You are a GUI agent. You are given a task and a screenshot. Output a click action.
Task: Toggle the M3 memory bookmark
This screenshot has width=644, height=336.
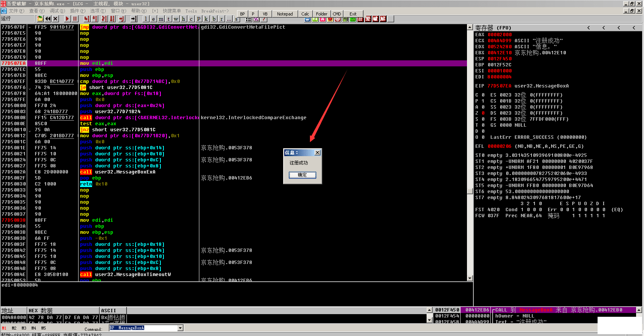[x=24, y=328]
